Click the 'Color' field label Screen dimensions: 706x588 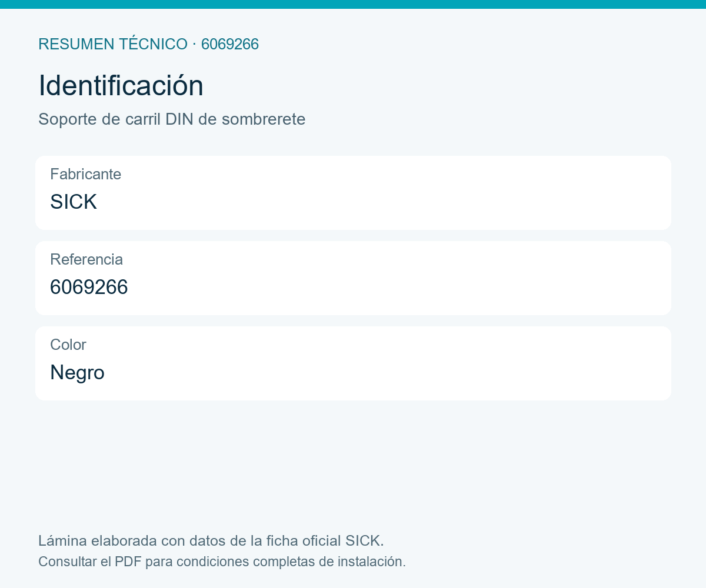click(x=68, y=345)
